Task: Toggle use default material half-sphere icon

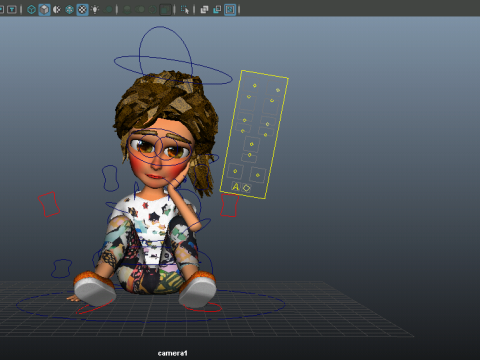Action: tap(57, 9)
